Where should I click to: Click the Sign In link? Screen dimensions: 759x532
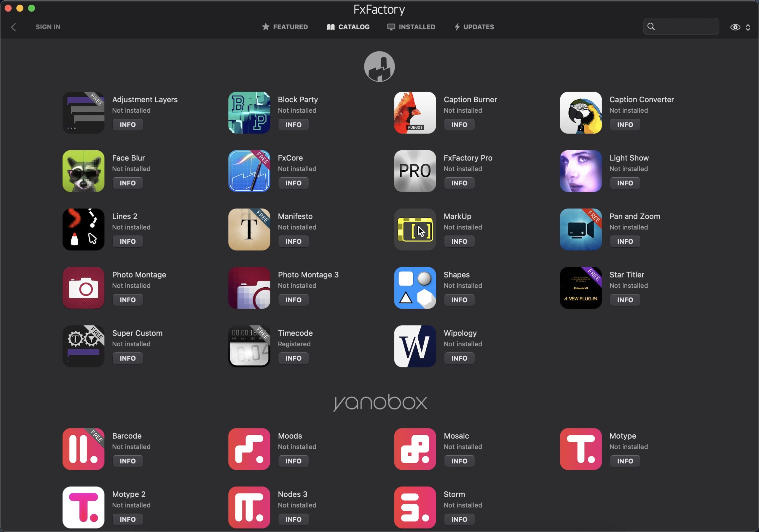[x=48, y=27]
